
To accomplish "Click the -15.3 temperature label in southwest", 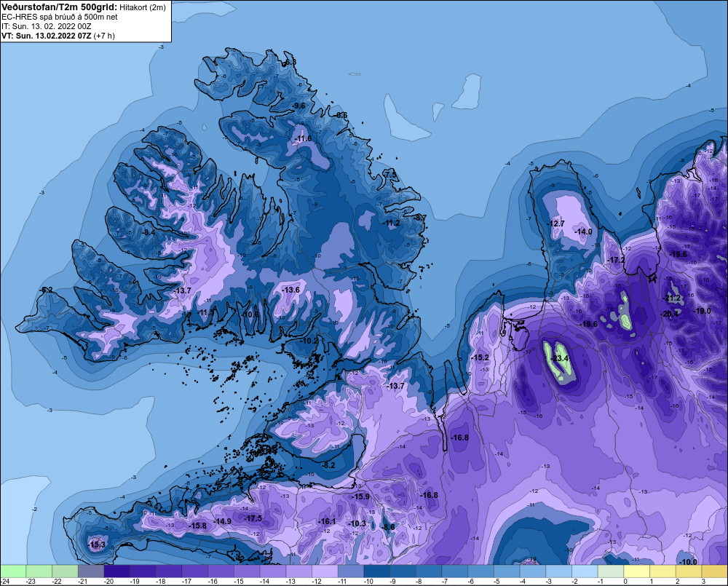I will click(97, 545).
